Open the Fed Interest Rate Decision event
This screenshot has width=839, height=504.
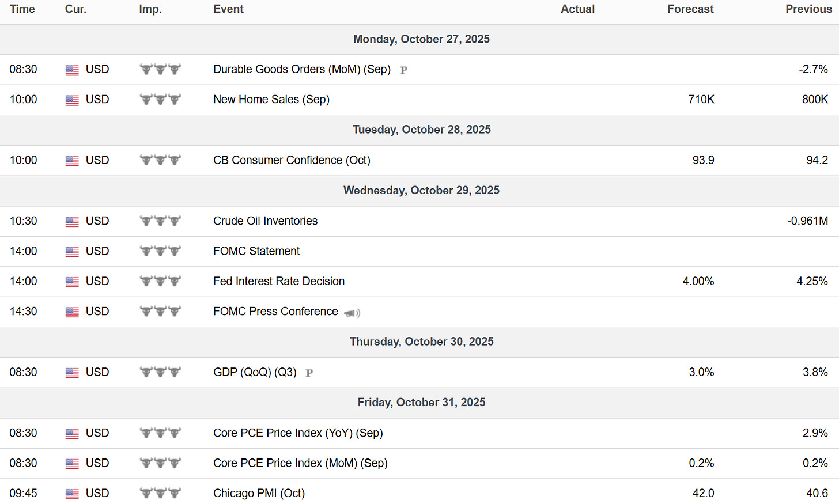tap(279, 281)
